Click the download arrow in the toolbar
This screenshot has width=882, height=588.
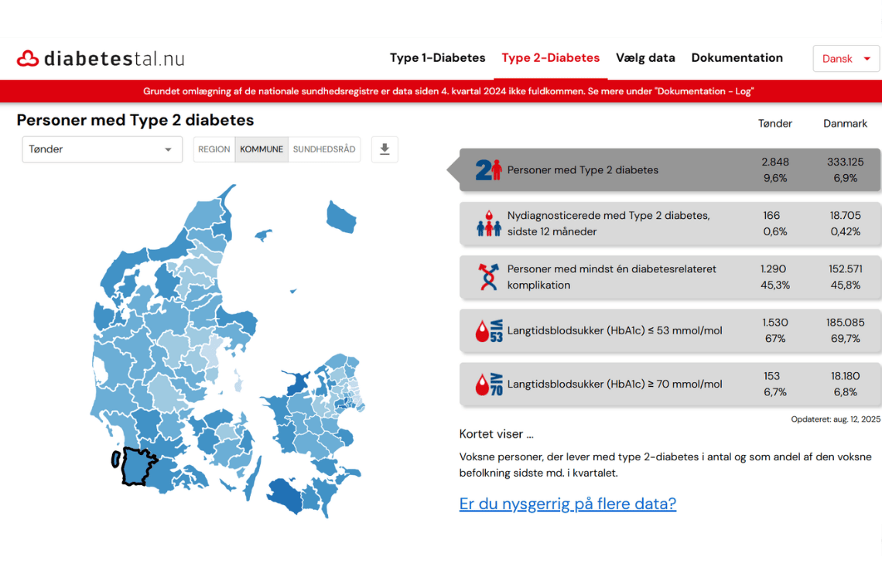click(x=385, y=149)
